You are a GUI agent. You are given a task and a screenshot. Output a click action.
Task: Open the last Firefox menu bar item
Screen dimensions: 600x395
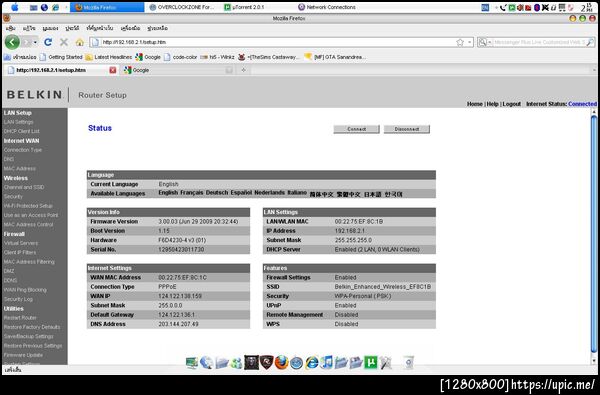(x=157, y=28)
